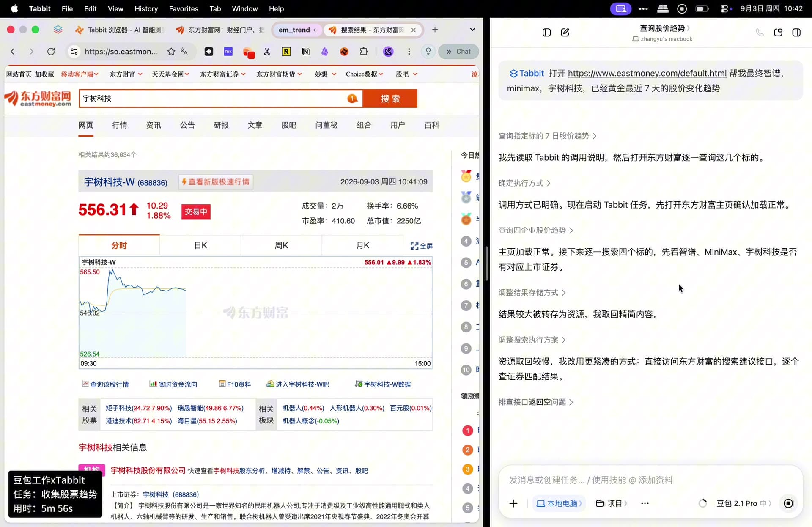Open 本地电脑 selector chip
This screenshot has width=812, height=527.
click(559, 503)
